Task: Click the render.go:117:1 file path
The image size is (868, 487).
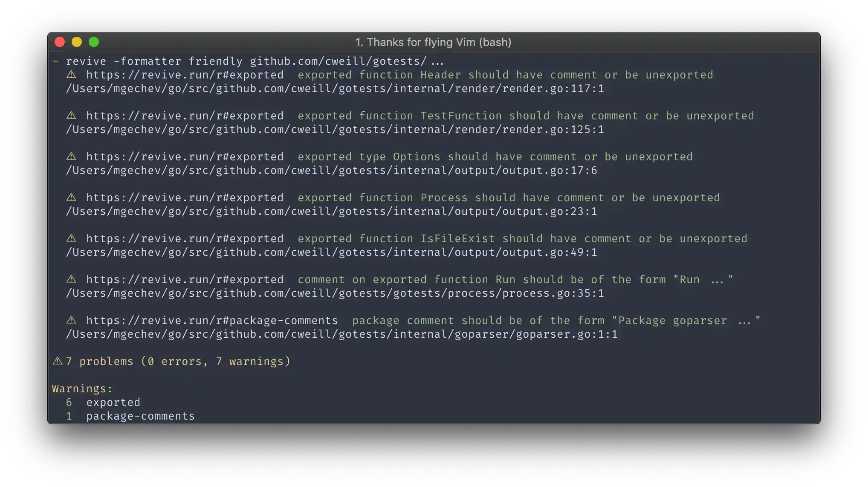Action: (x=335, y=89)
